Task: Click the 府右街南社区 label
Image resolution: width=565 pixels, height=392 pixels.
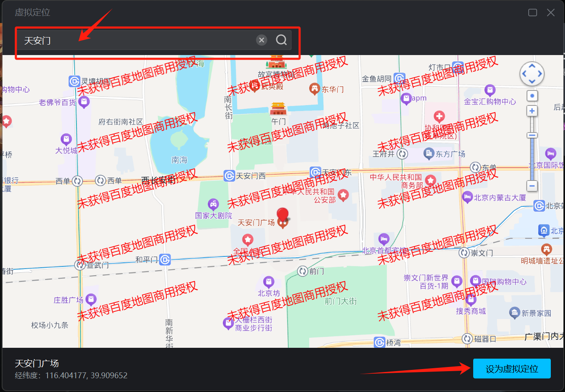Action: pyautogui.click(x=121, y=122)
